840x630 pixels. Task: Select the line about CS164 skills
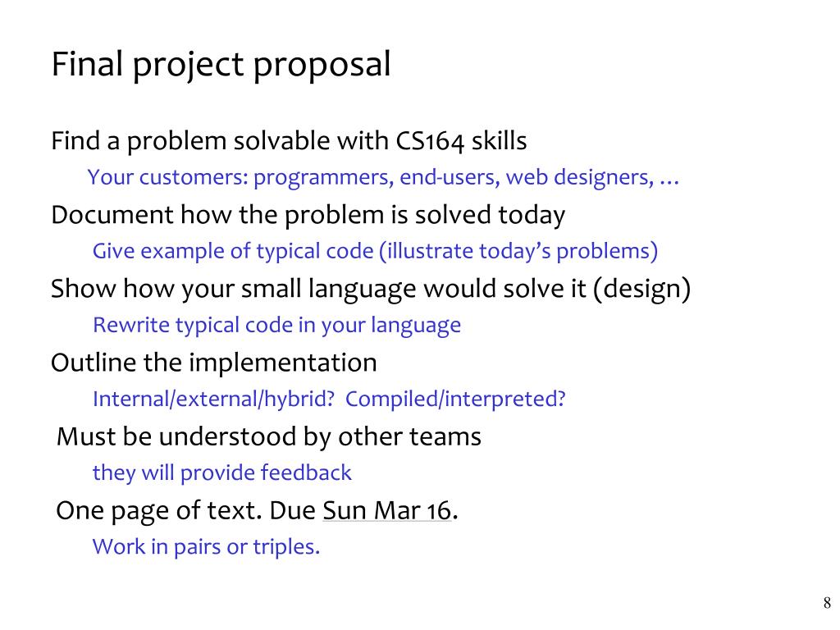pyautogui.click(x=289, y=141)
